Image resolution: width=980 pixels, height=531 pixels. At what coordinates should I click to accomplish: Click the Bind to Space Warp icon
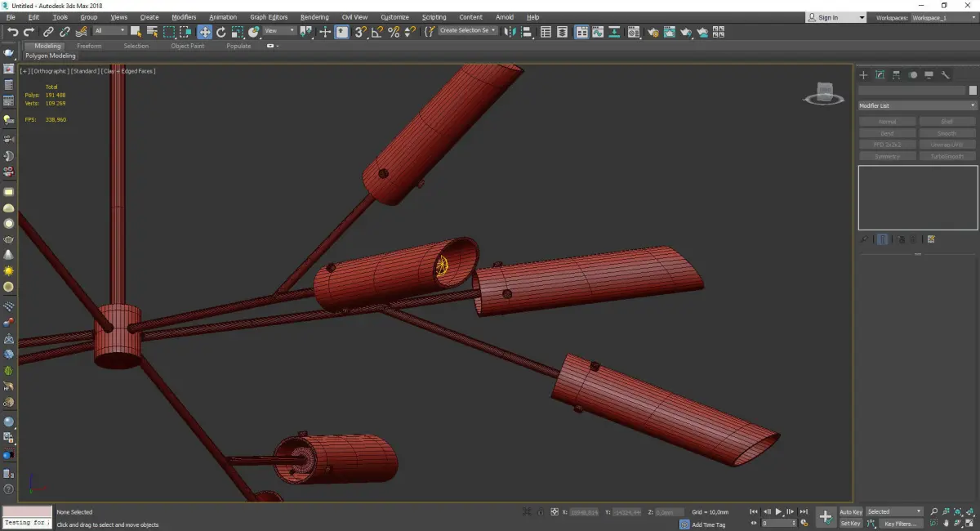pos(81,32)
